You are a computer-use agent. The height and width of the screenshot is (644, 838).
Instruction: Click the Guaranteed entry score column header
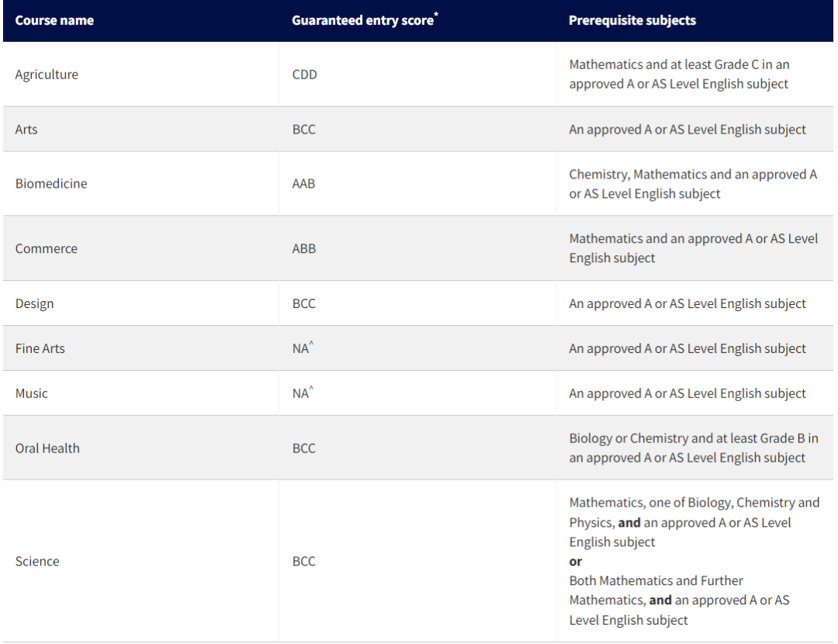(x=362, y=20)
